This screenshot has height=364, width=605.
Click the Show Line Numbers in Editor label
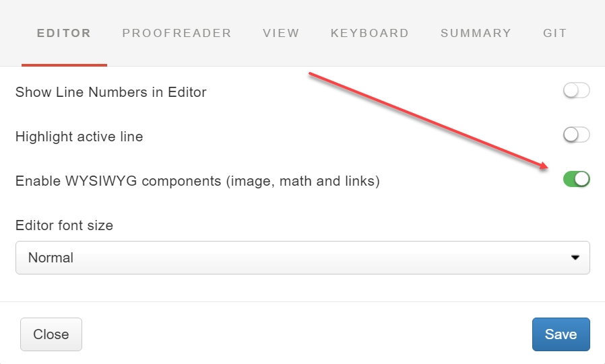tap(110, 92)
